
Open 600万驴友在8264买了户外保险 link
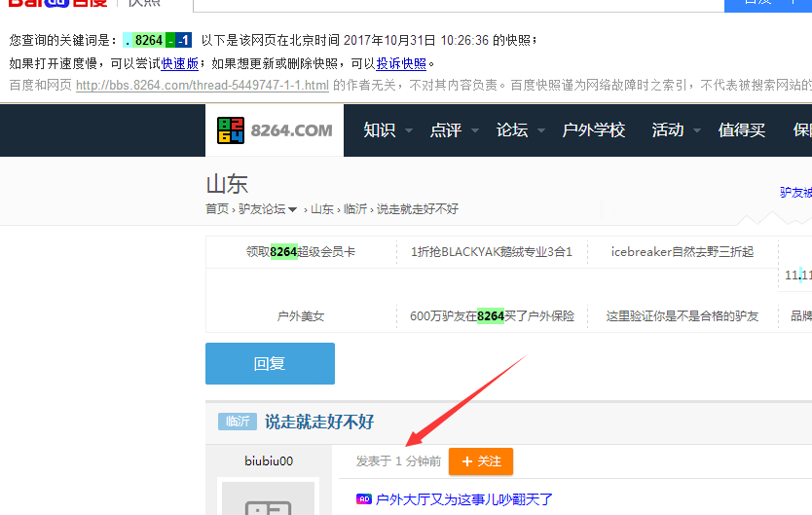pos(492,316)
